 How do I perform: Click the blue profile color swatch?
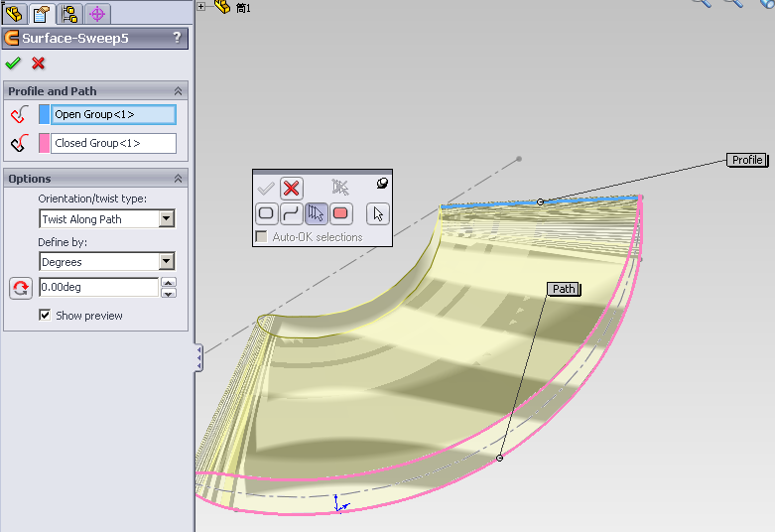tap(44, 114)
